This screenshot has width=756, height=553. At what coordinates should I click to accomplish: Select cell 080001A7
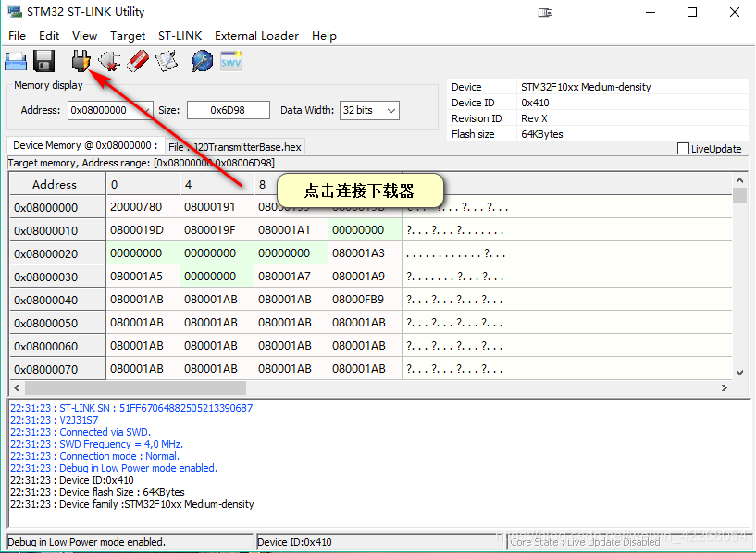coord(291,276)
